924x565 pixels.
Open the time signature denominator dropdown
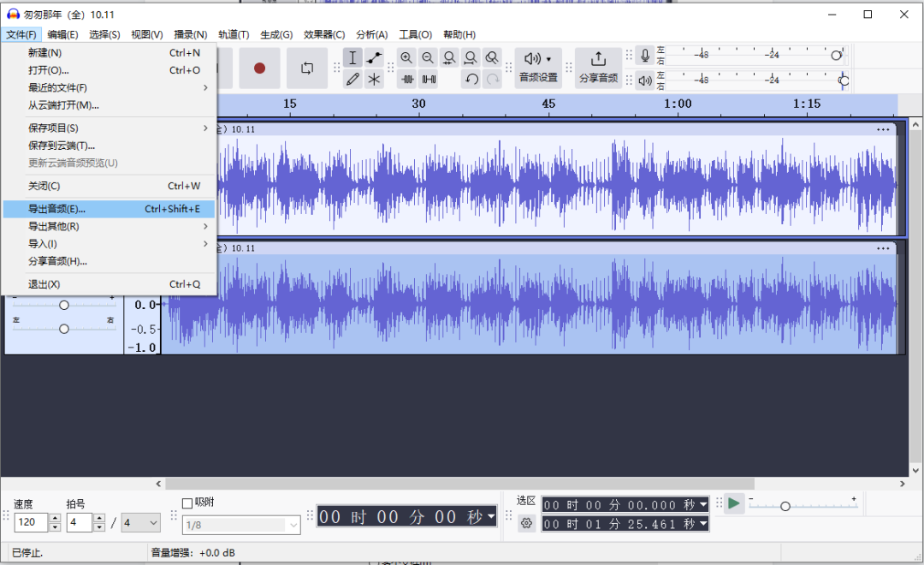139,522
